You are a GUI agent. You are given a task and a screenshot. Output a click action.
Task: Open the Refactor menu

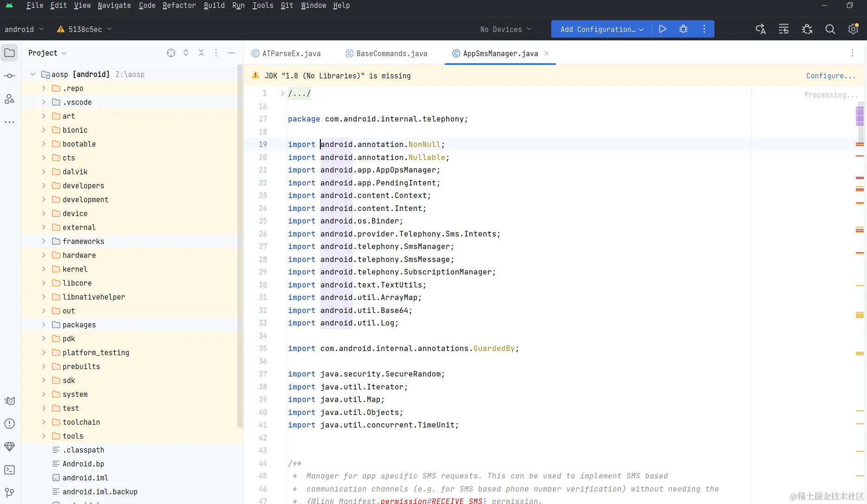pyautogui.click(x=179, y=6)
